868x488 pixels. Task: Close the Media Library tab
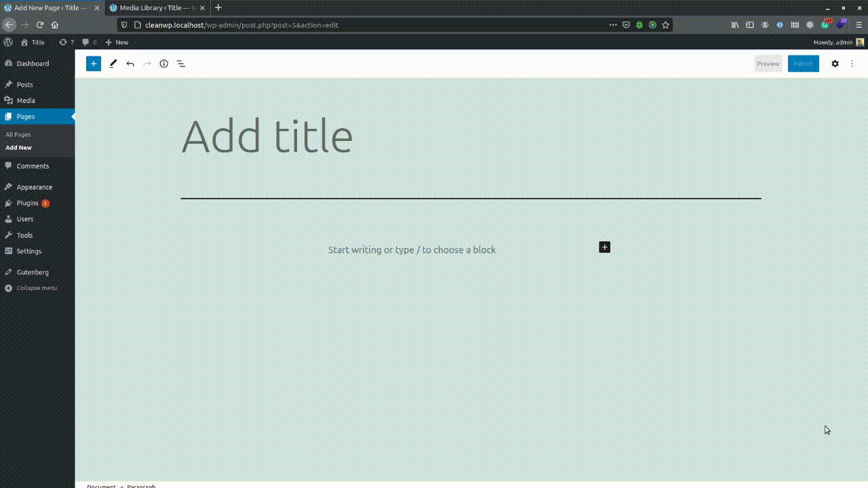(202, 8)
